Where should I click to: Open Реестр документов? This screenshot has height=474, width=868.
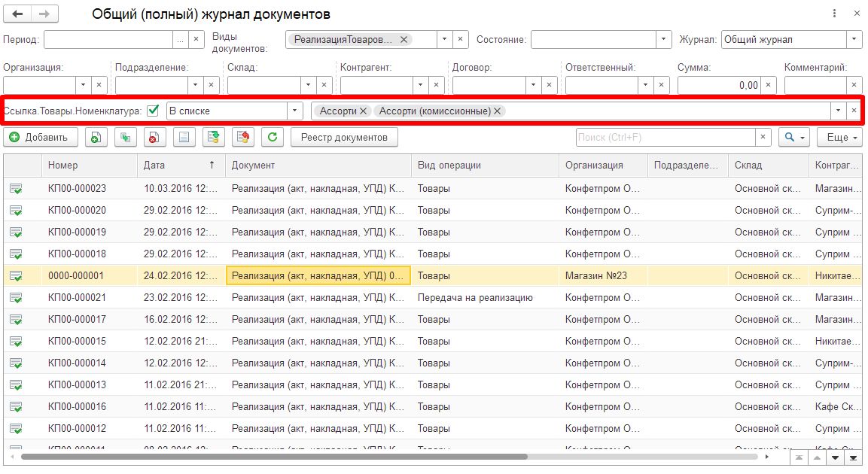[x=344, y=137]
